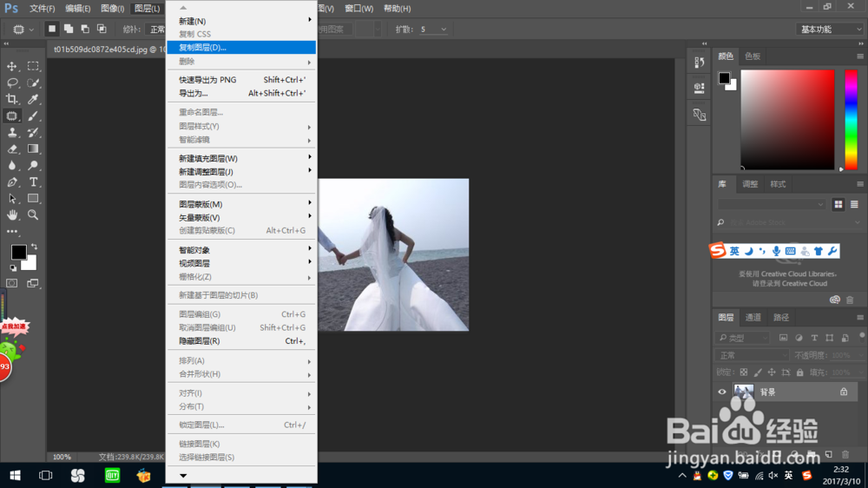Change screen mode icon

tap(33, 283)
